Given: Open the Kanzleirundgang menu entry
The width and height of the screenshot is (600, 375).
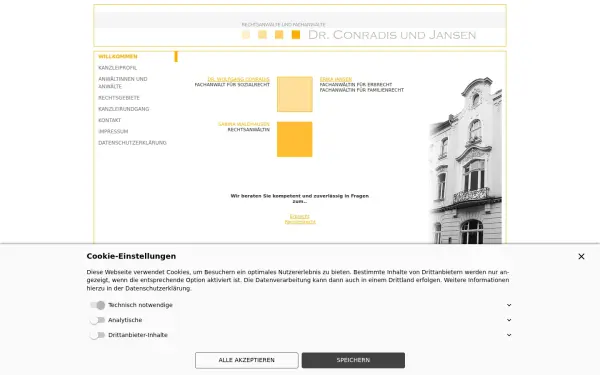Looking at the screenshot, I should [124, 109].
